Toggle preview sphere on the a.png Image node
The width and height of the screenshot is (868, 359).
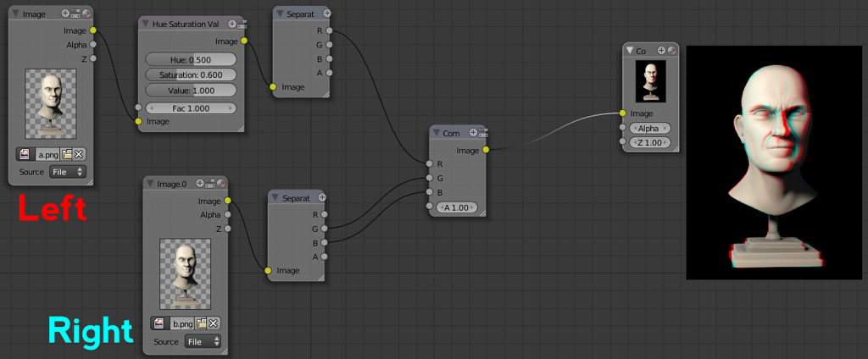pos(86,14)
